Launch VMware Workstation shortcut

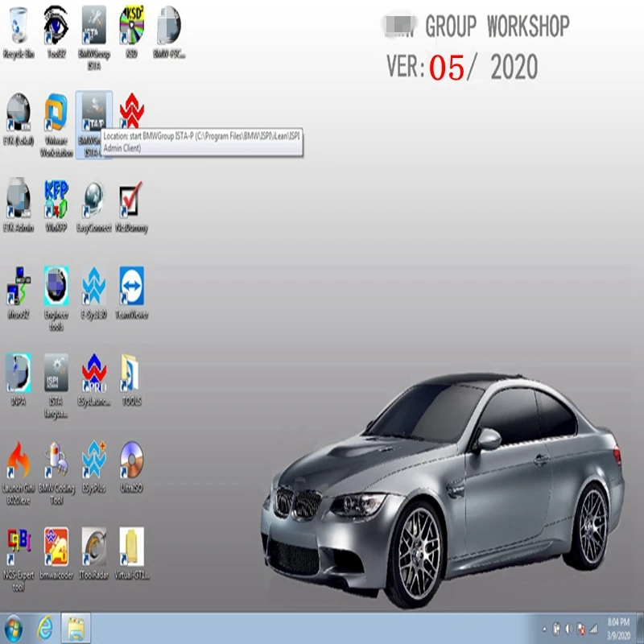coord(56,126)
